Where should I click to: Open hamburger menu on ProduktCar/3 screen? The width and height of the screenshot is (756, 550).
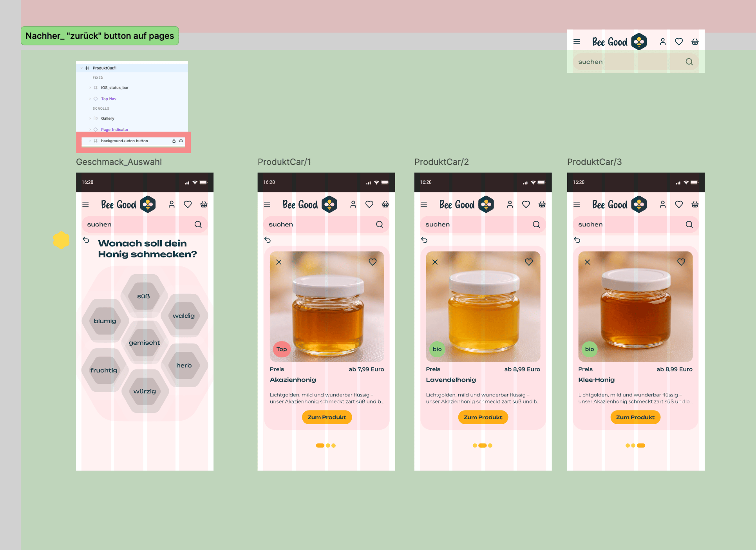point(577,204)
